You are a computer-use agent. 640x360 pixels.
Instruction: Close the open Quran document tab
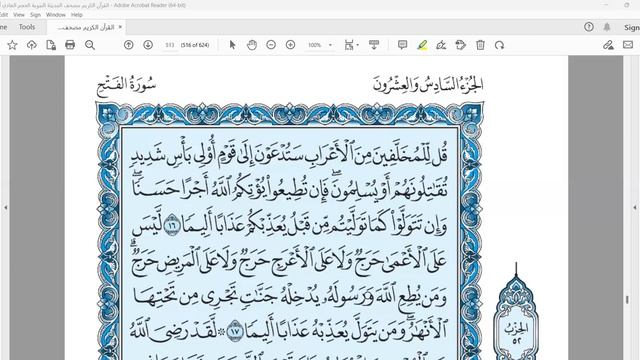tap(120, 27)
